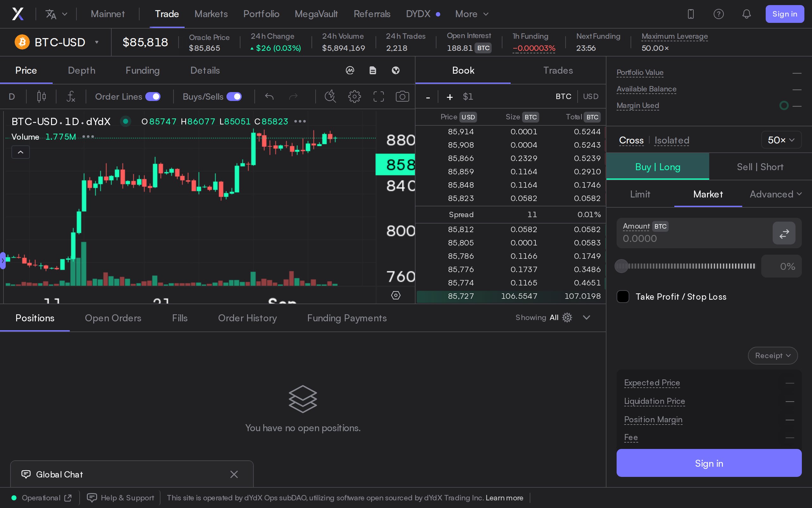
Task: Open Volume indicator more options dots
Action: (x=88, y=137)
